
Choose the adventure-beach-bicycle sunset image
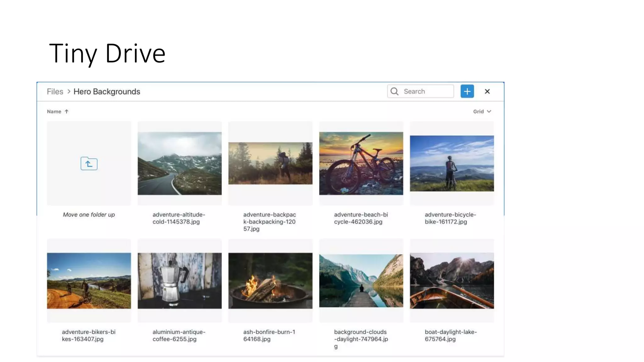coord(361,163)
